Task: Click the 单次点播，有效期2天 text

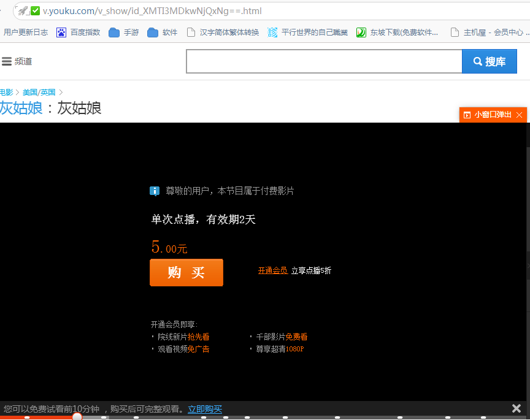Action: pyautogui.click(x=203, y=220)
